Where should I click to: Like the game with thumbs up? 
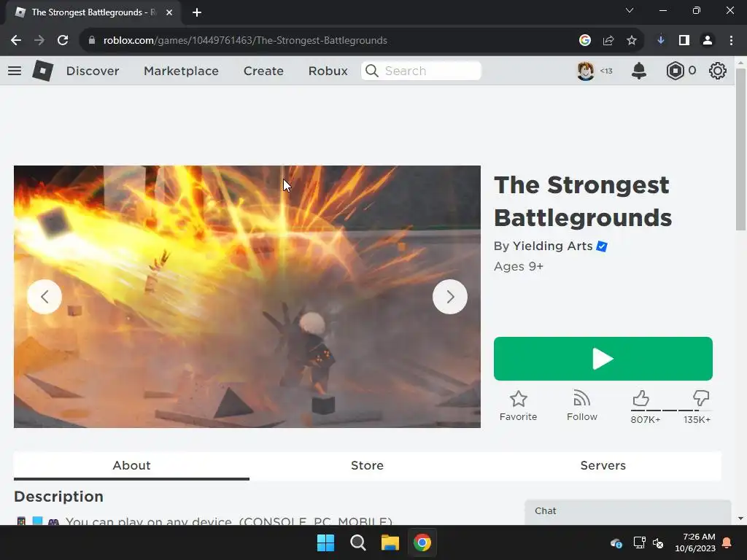[x=640, y=398]
